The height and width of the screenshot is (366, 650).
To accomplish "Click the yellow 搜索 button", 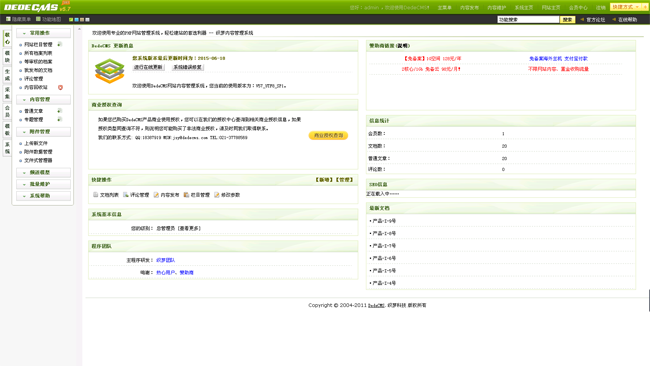I will click(x=568, y=19).
